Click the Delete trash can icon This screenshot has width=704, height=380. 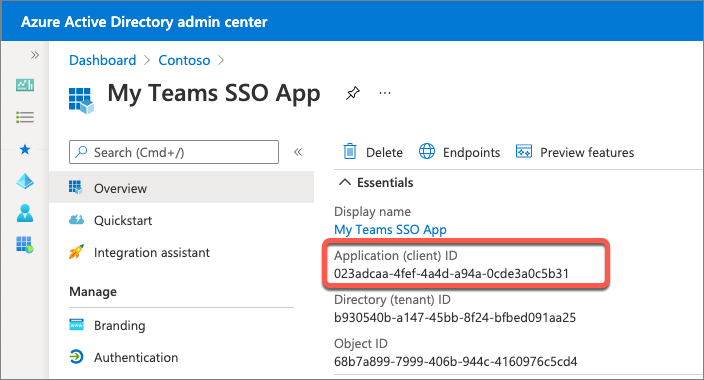[350, 151]
